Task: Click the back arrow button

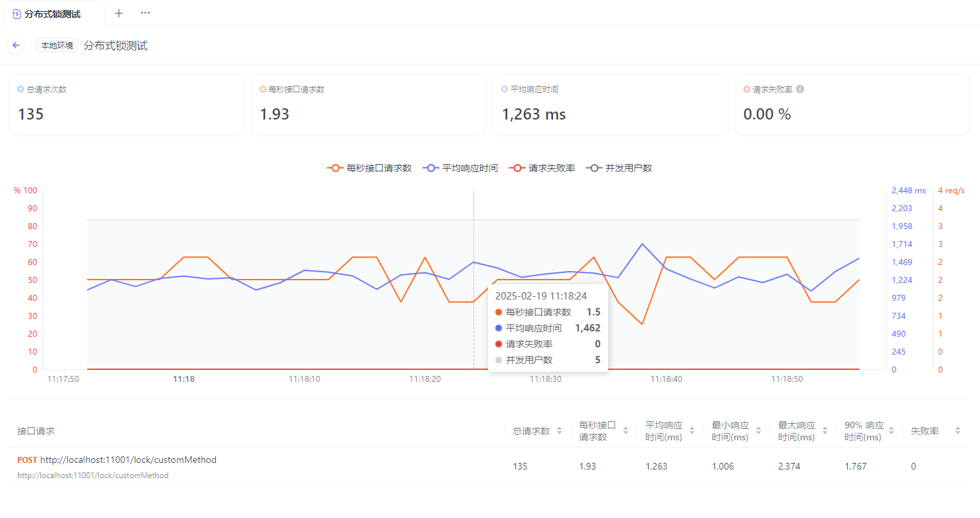Action: (16, 45)
